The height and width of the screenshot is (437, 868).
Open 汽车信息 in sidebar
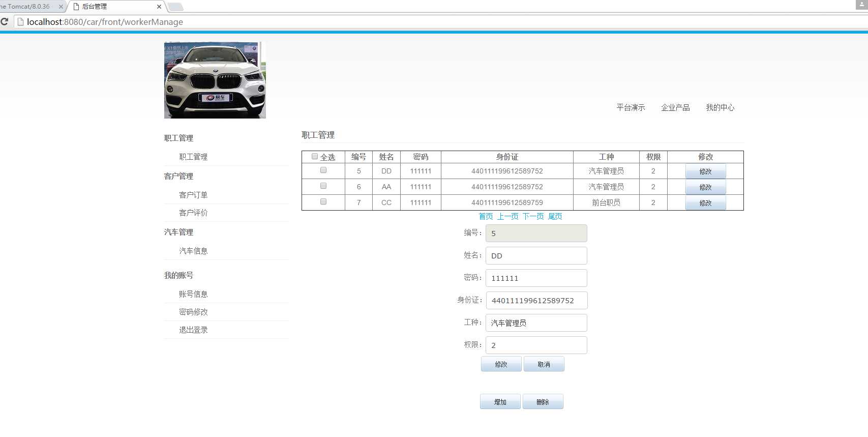tap(193, 251)
